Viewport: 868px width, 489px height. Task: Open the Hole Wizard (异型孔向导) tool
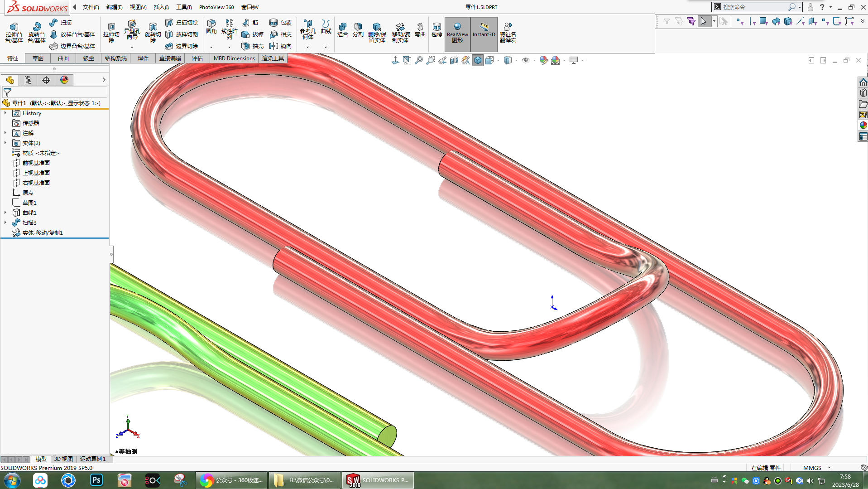click(132, 30)
